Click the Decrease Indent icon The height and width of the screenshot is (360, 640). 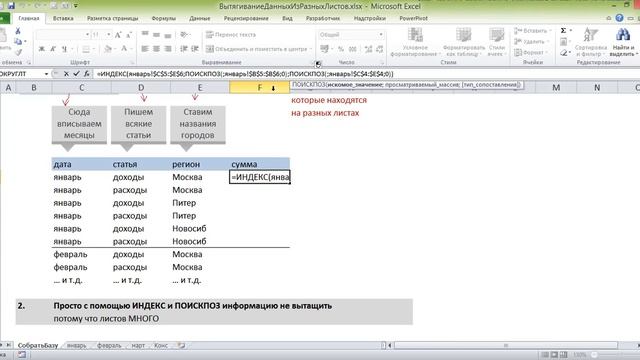pos(184,49)
